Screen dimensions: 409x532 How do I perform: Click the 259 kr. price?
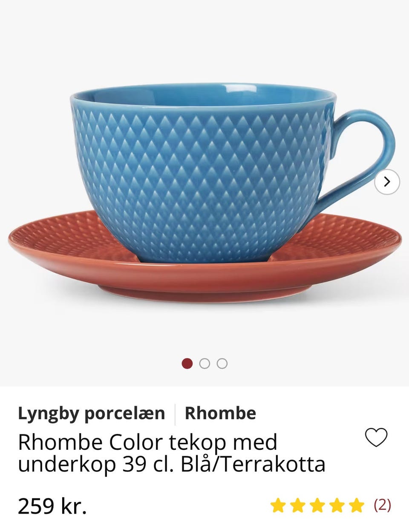(52, 506)
